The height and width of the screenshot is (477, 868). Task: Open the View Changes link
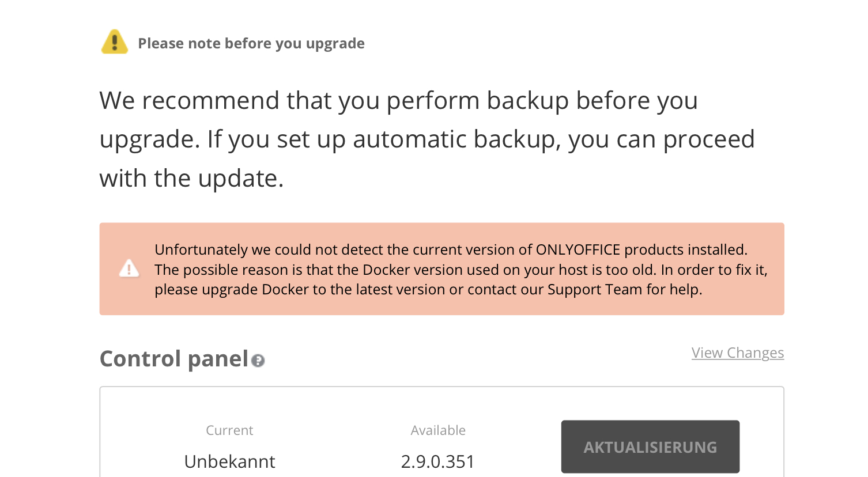[x=737, y=353]
